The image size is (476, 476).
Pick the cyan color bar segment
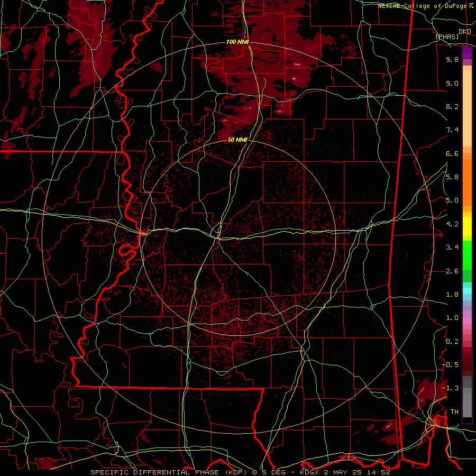tap(467, 290)
